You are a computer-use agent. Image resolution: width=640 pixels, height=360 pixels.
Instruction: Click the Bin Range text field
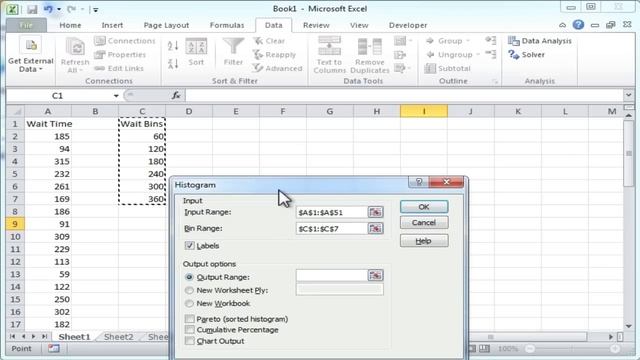(x=331, y=229)
